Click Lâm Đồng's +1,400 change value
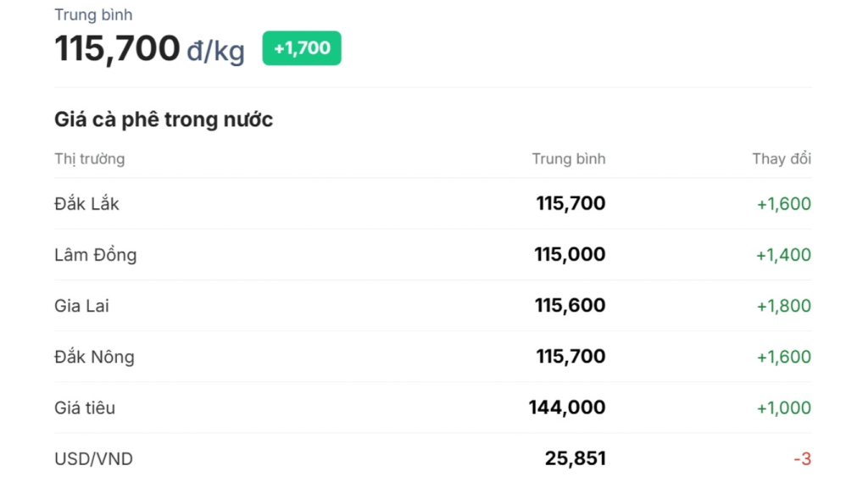868x488 pixels. [x=784, y=254]
